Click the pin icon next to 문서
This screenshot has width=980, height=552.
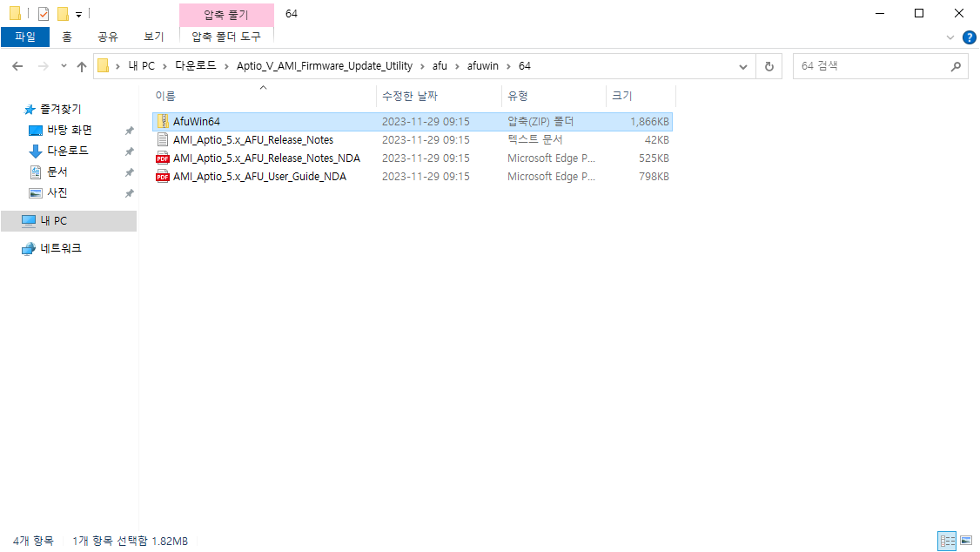click(x=129, y=171)
